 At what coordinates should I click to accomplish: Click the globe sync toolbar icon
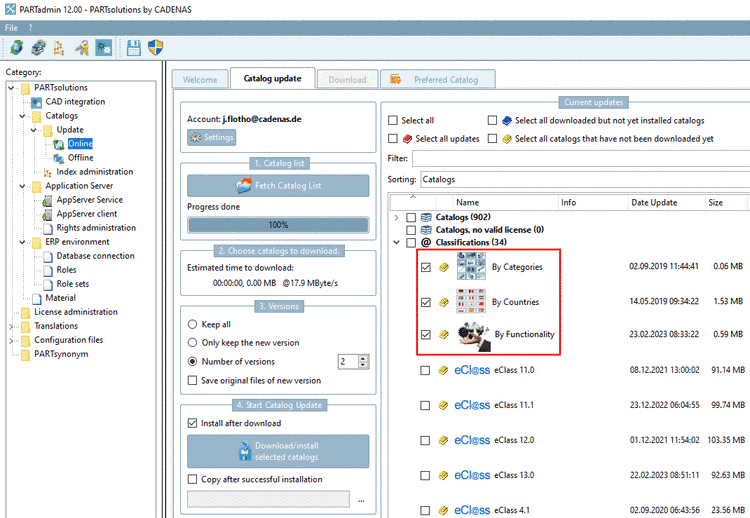coord(17,48)
